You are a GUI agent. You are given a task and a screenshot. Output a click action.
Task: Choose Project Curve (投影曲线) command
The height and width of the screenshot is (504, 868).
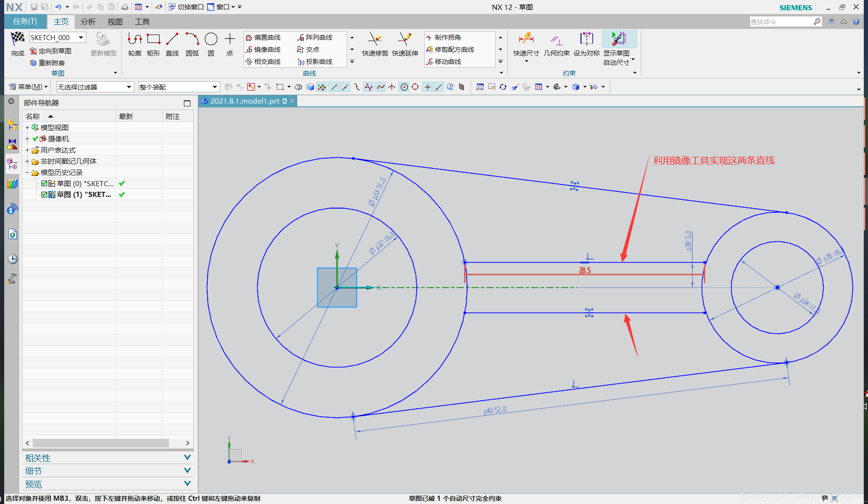pos(315,62)
